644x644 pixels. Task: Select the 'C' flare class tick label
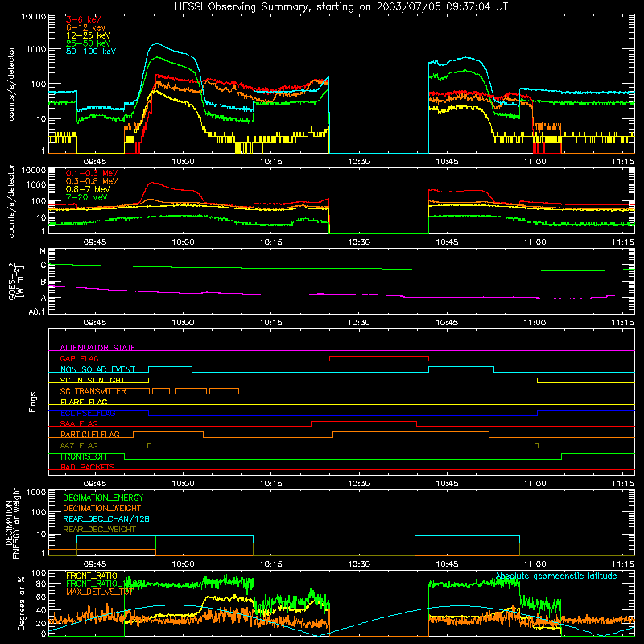coord(43,266)
